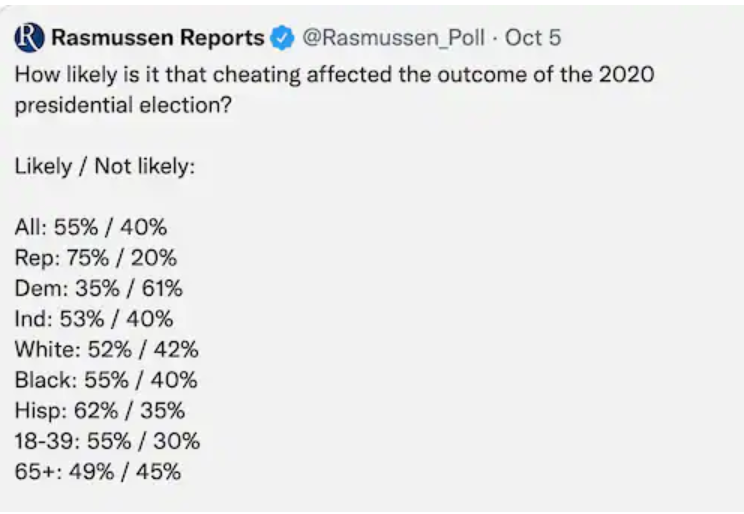Select the "White: 52% / 42%" line

click(x=106, y=350)
